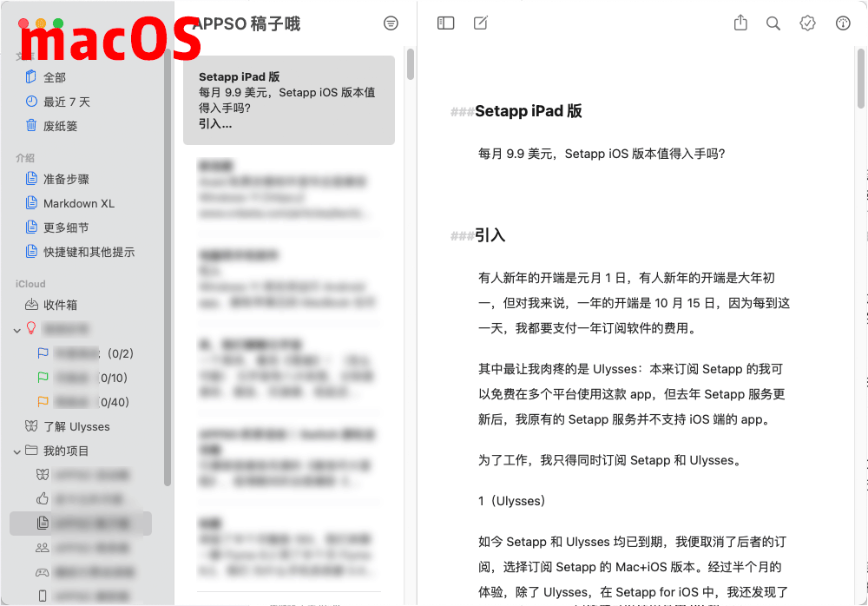Click the line 每月 9.9 美元 in editor
This screenshot has height=606, width=868.
602,154
